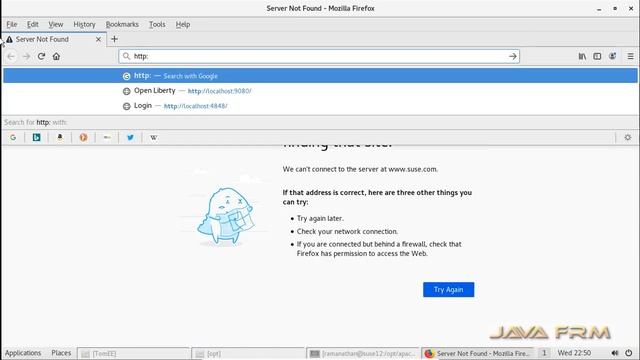
Task: Search with Wikipedia one-off icon
Action: tap(153, 138)
